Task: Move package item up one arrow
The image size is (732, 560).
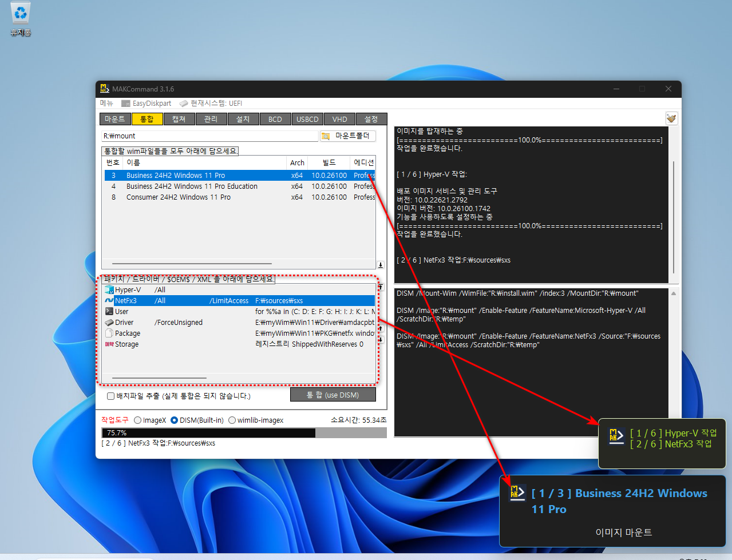Action: coord(381,329)
